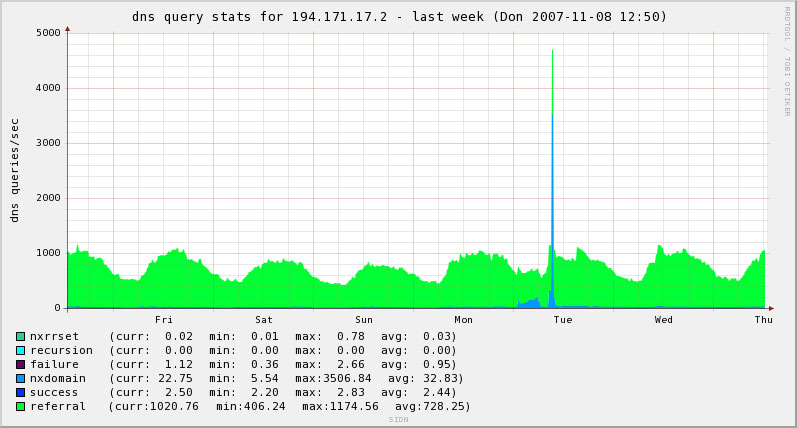Viewport: 797px width, 428px height.
Task: Click the nxdomain legend color square
Action: (20, 379)
